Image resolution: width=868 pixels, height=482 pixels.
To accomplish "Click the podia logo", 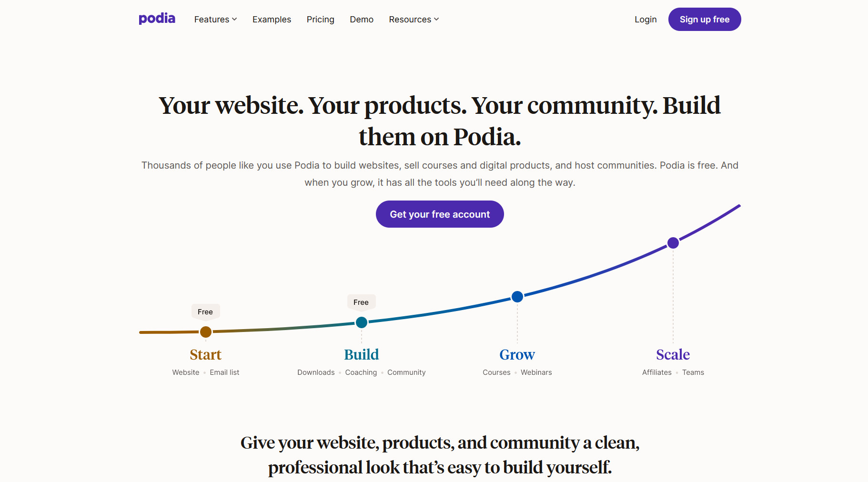I will [x=157, y=19].
